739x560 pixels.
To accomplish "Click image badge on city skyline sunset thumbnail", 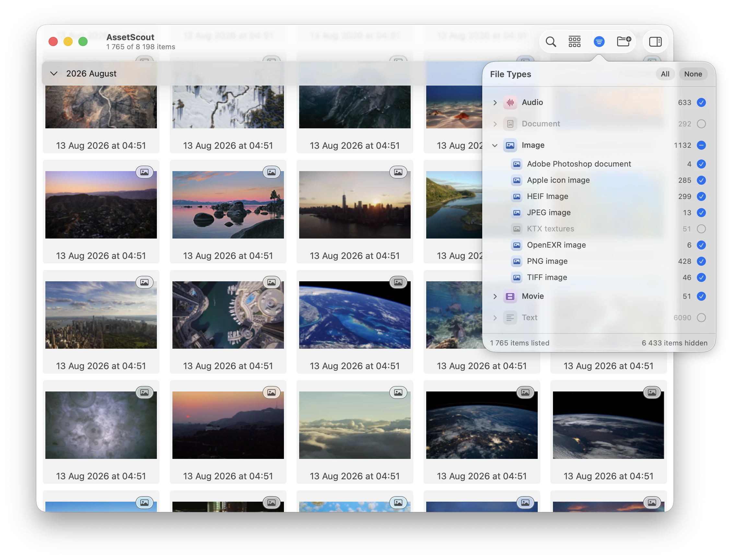I will (398, 172).
